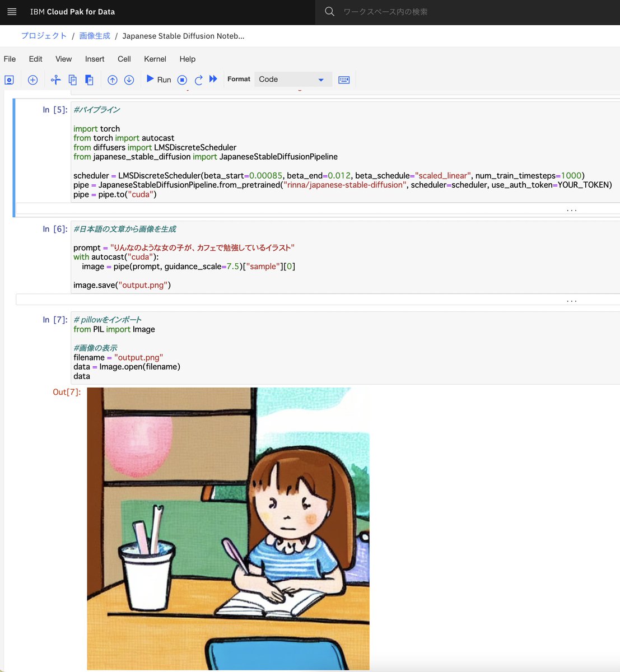The image size is (620, 672).
Task: Click the search magnifier icon
Action: 330,12
